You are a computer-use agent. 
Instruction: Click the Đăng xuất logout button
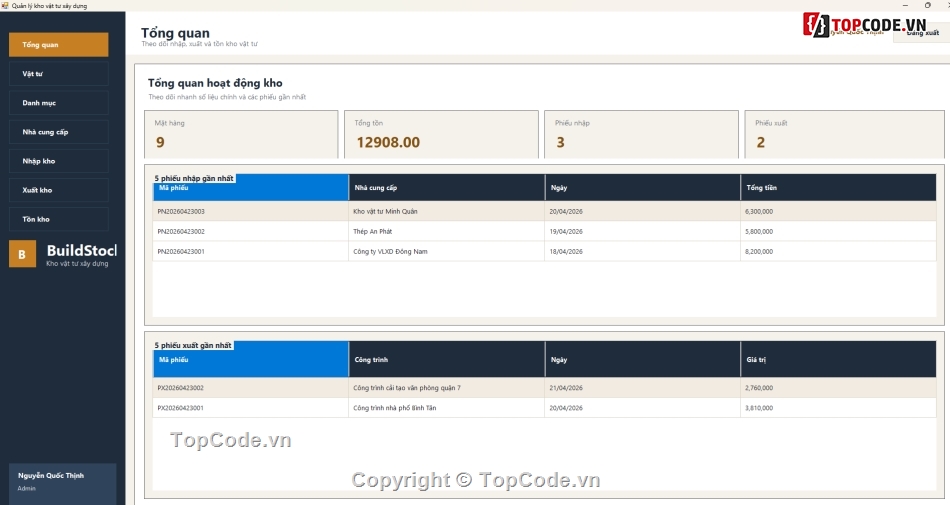pyautogui.click(x=921, y=33)
